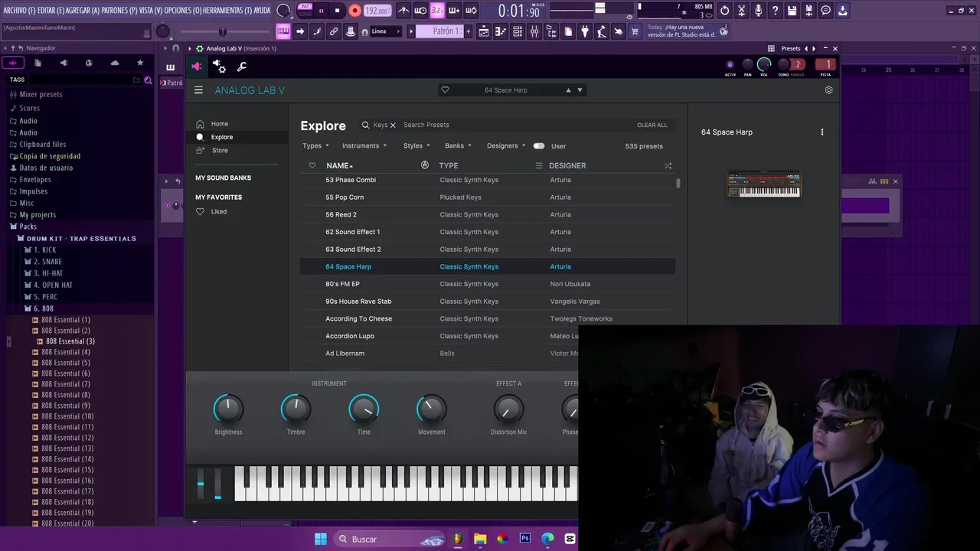Select 80's FM EP preset
This screenshot has width=980, height=551.
point(488,284)
